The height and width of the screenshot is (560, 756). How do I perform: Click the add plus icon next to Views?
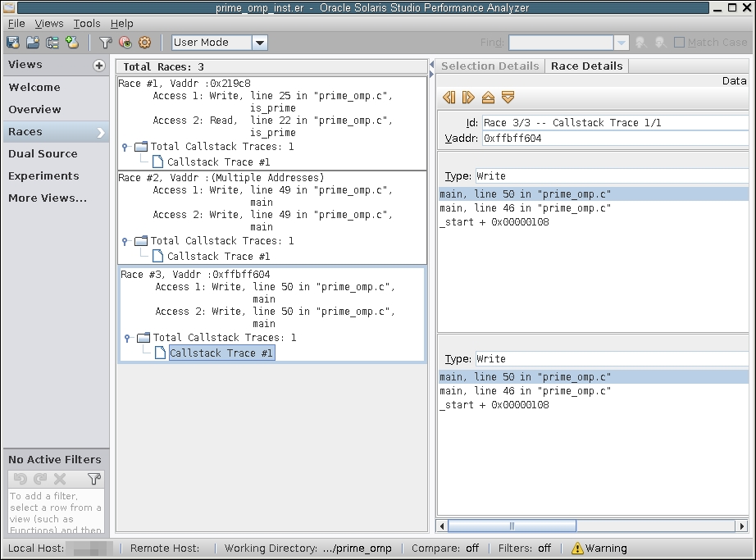pyautogui.click(x=99, y=66)
